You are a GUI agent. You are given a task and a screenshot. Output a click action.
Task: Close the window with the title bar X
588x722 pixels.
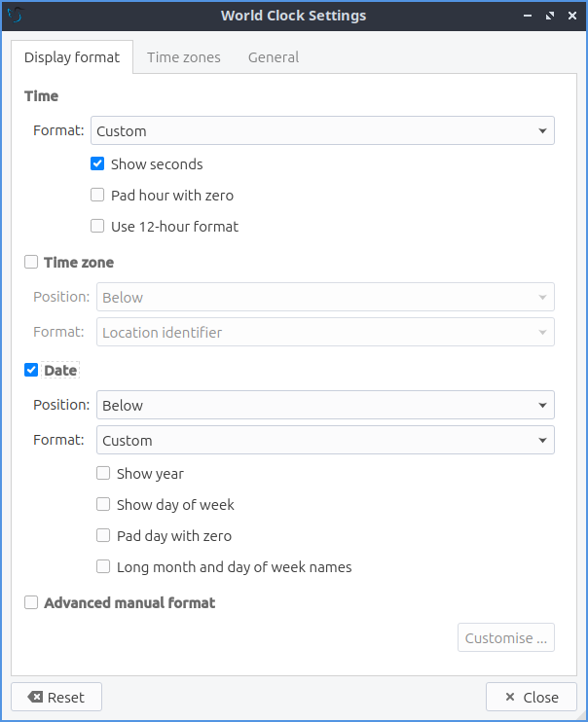coord(571,16)
